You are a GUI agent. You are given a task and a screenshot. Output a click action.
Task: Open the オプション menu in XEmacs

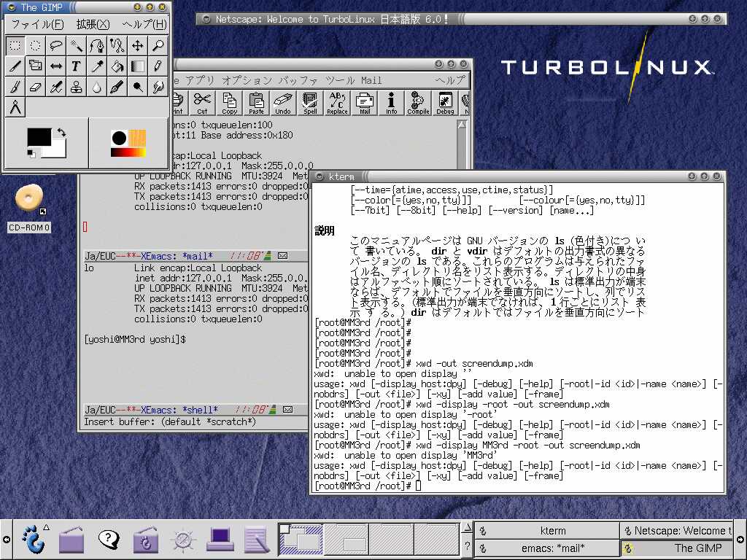pyautogui.click(x=247, y=80)
